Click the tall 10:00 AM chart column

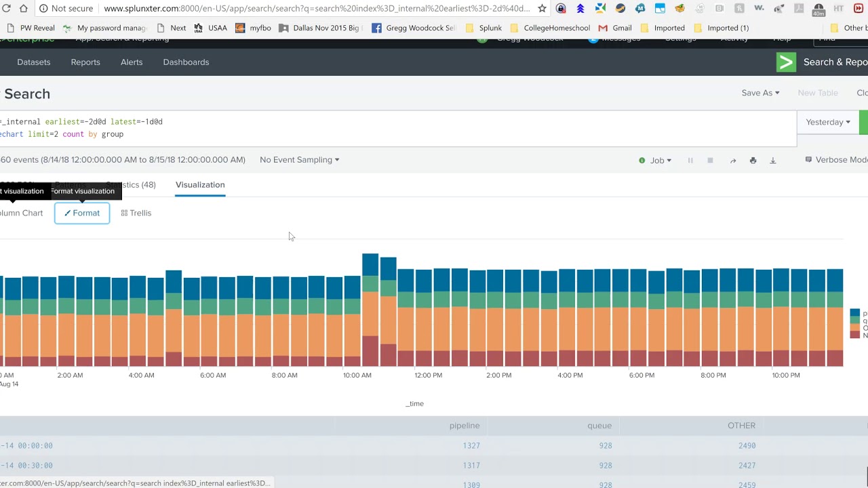[x=370, y=310]
